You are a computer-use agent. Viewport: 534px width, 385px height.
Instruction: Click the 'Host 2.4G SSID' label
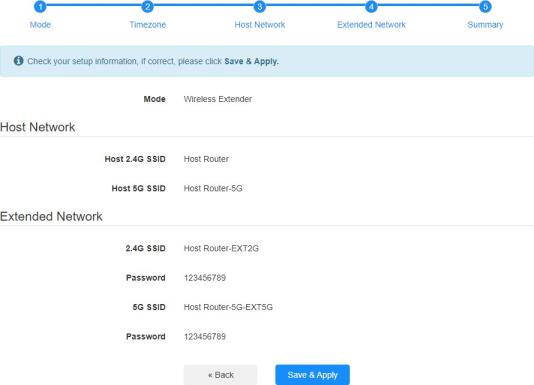click(x=135, y=159)
